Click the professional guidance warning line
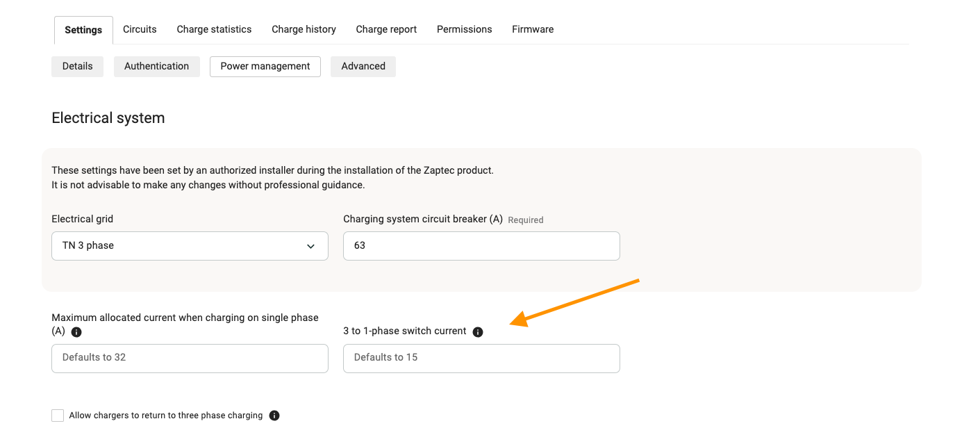 208,185
